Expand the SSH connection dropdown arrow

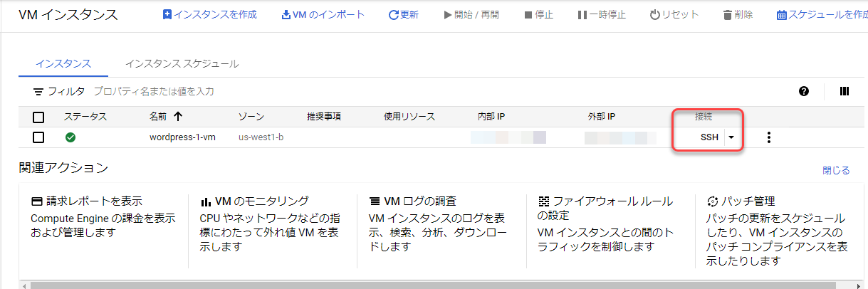click(x=731, y=138)
